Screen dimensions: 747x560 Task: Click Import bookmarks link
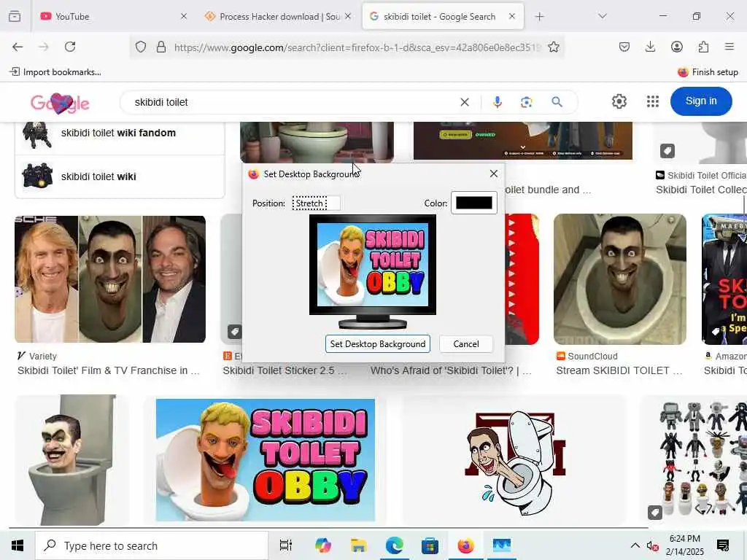point(55,72)
